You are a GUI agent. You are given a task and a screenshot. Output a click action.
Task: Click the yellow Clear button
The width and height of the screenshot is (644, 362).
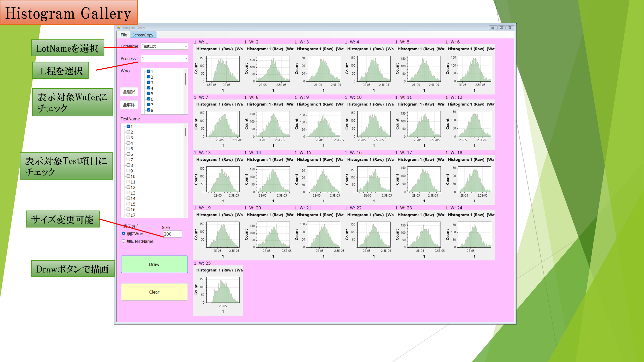click(154, 292)
